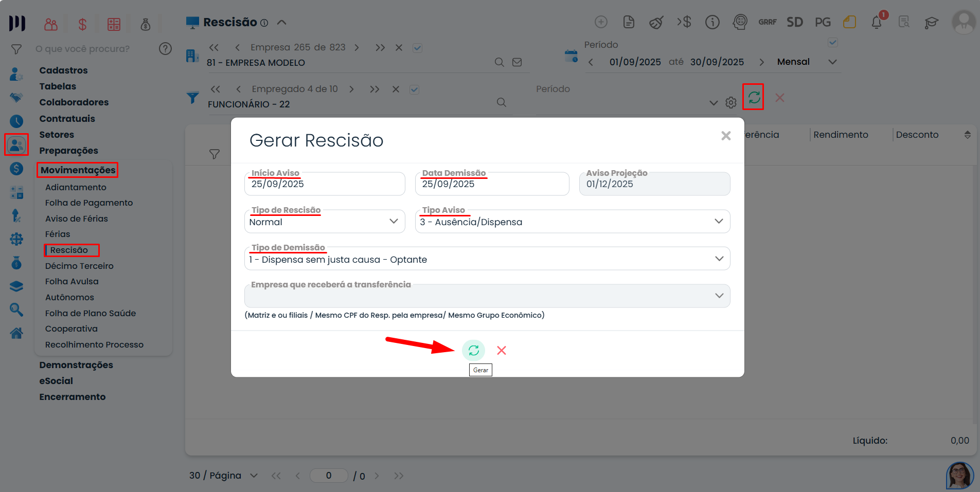Open the people icon in top toolbar
The width and height of the screenshot is (980, 492).
(51, 24)
